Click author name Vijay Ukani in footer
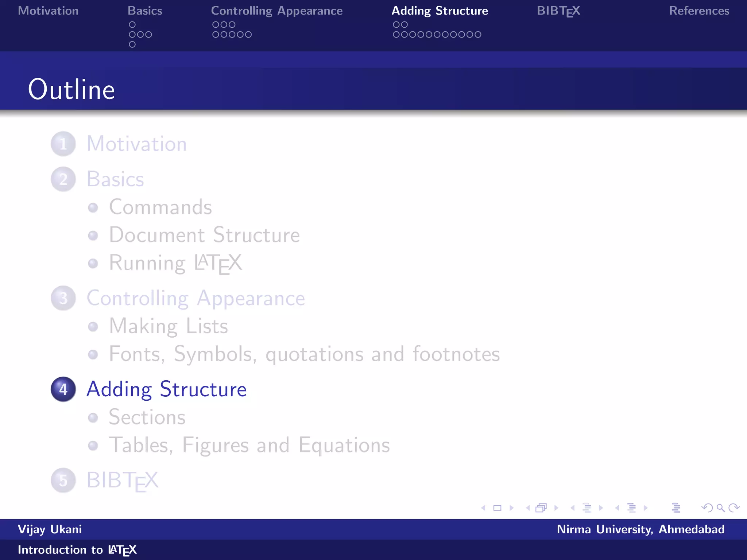The height and width of the screenshot is (560, 747). point(50,529)
